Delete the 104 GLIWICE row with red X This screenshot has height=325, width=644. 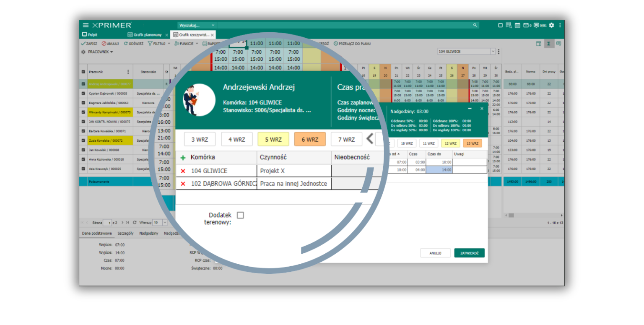(183, 171)
